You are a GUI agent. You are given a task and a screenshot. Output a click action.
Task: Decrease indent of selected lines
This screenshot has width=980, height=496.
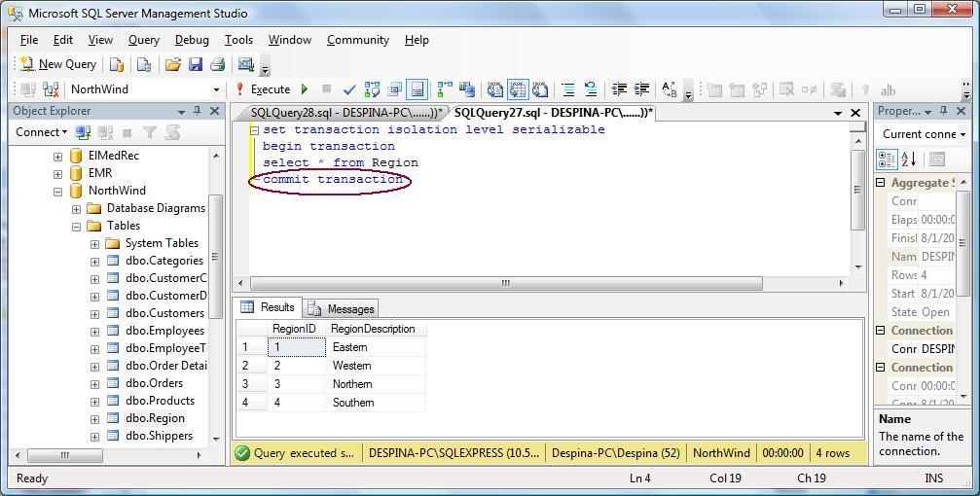pos(619,89)
